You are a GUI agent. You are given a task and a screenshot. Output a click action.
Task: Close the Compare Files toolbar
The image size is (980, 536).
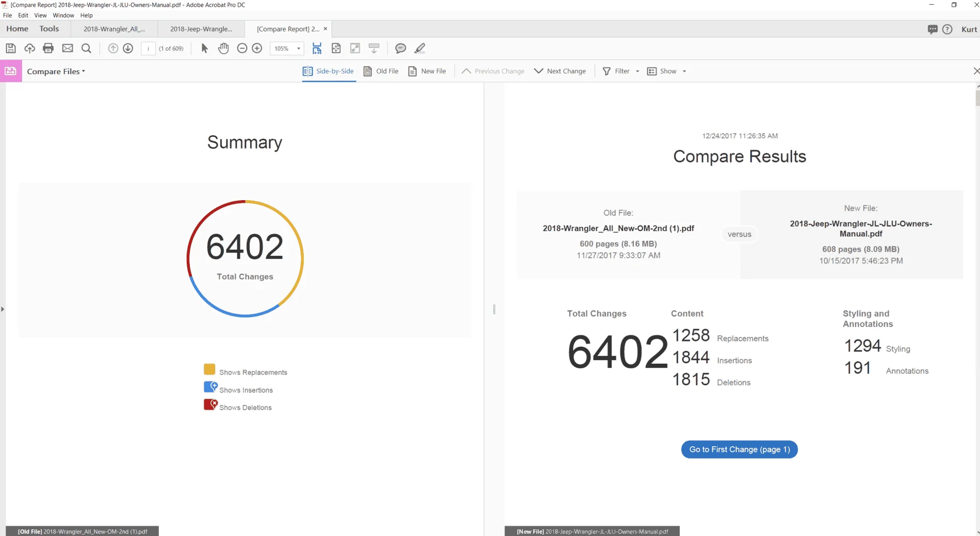tap(976, 71)
